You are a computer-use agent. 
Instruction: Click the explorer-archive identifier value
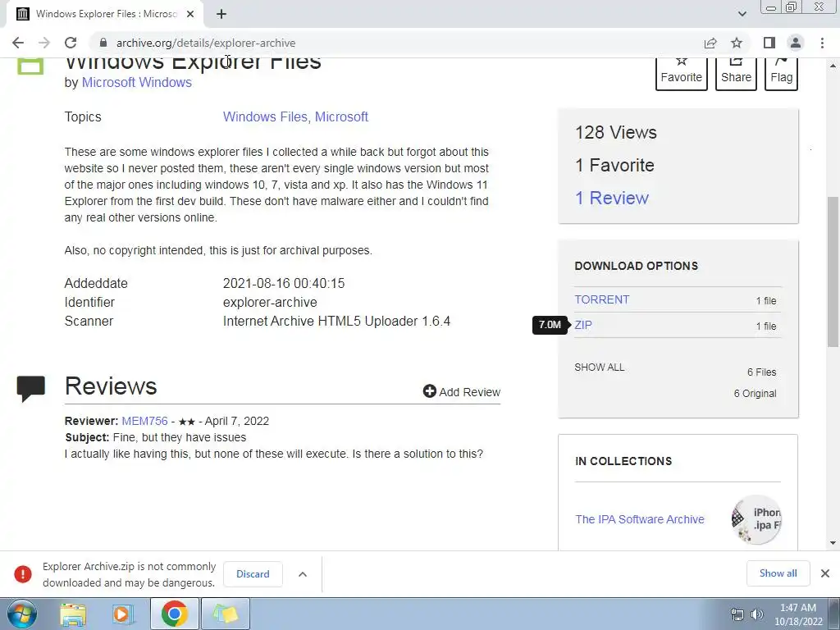point(270,302)
